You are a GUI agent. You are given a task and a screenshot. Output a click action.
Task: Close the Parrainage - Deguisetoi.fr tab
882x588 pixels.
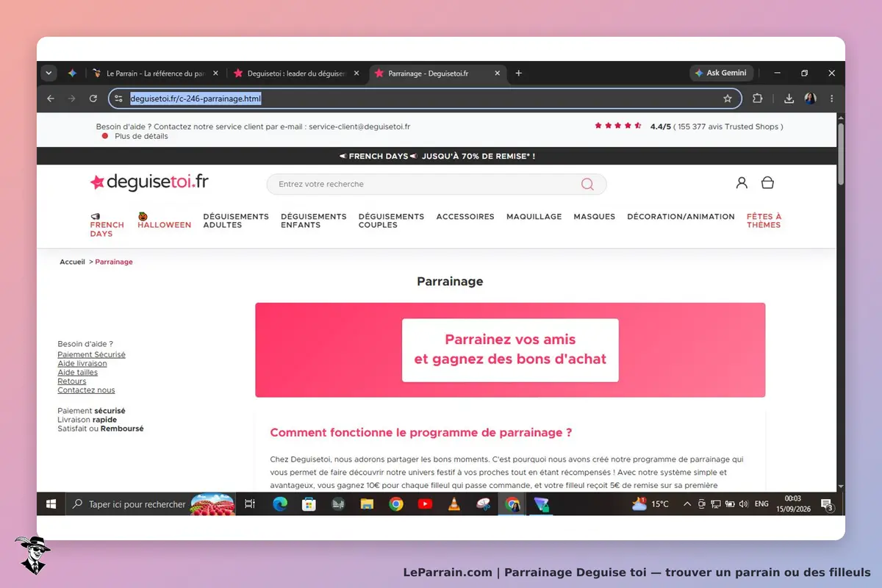tap(497, 73)
